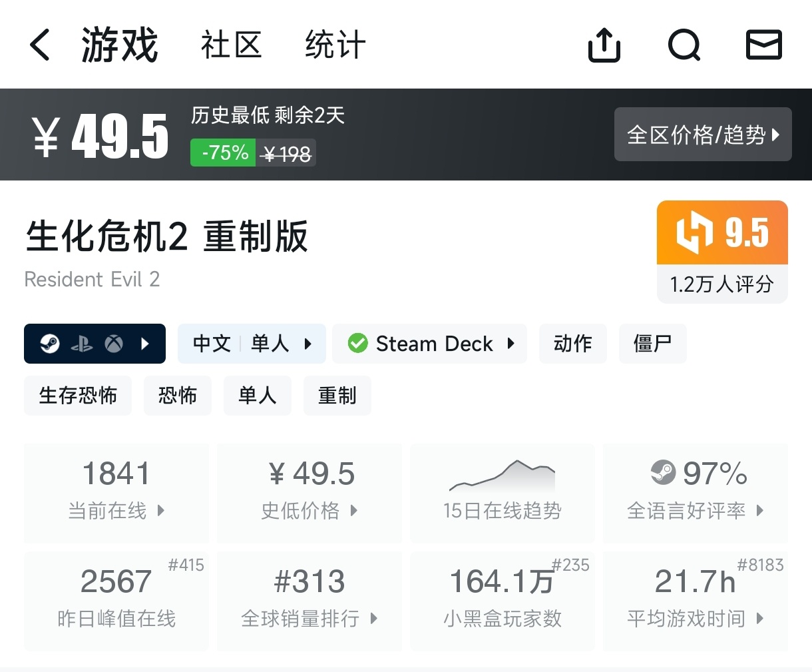This screenshot has height=672, width=812.
Task: Tap the search magnifier icon
Action: [684, 46]
